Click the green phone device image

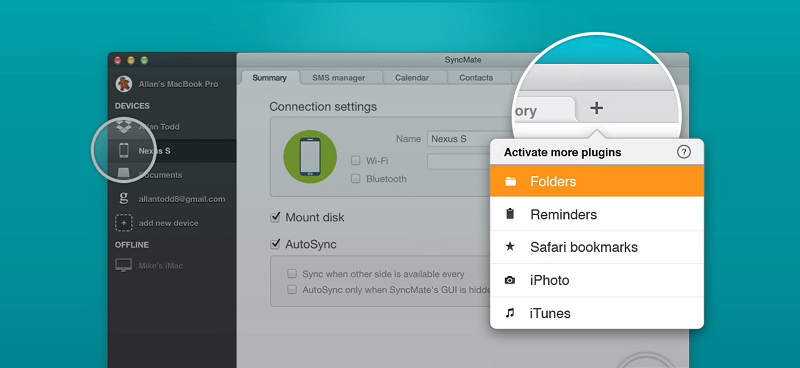(310, 156)
